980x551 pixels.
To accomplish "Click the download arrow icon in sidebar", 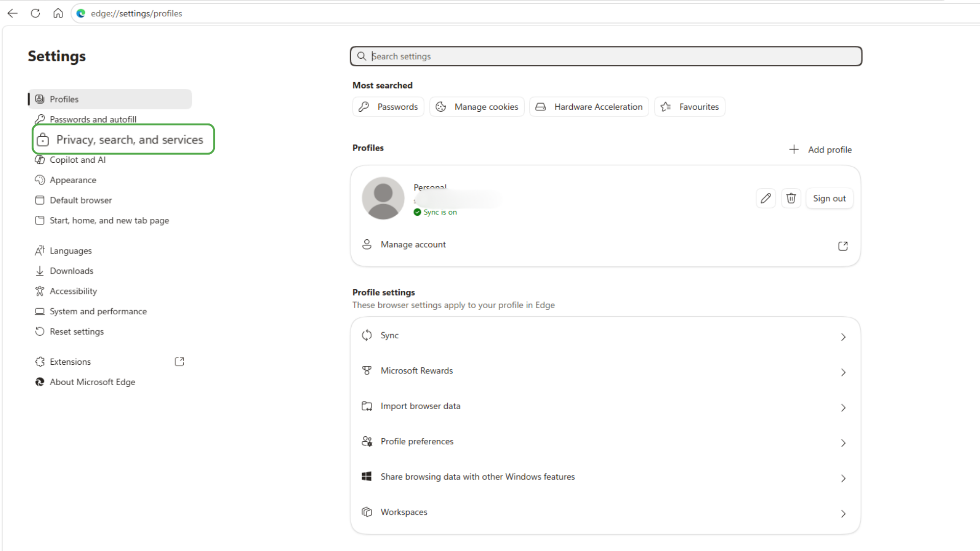I will (x=40, y=271).
